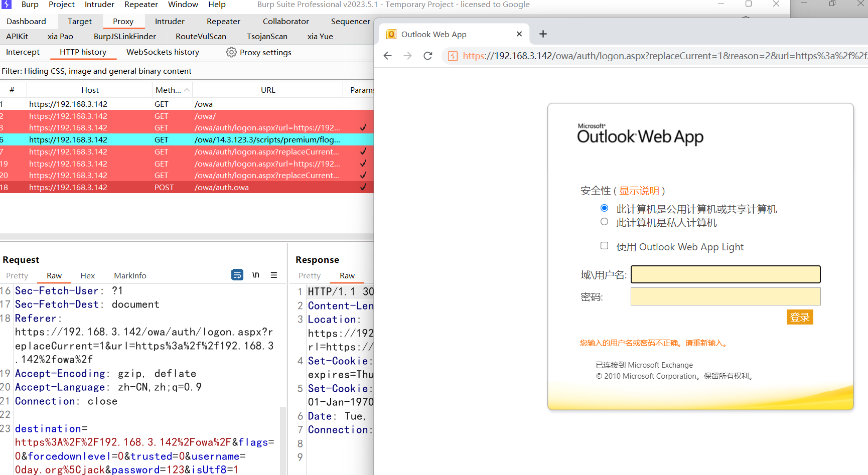Open Request panel hamburger menu
The width and height of the screenshot is (868, 475).
click(274, 275)
